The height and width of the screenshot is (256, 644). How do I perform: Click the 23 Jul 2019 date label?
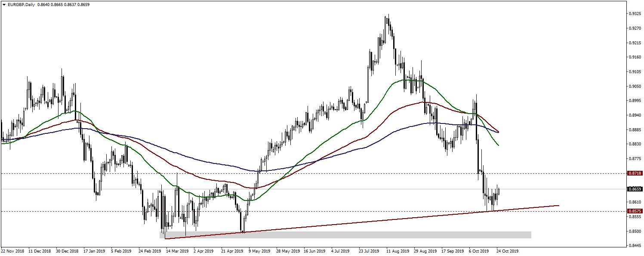click(x=370, y=251)
